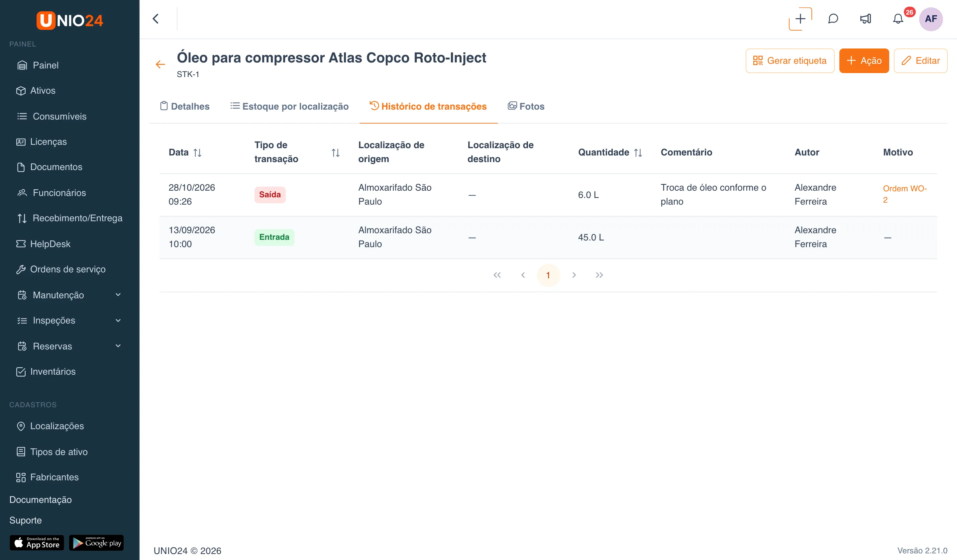This screenshot has width=957, height=560.
Task: Open the notifications bell
Action: [x=898, y=19]
